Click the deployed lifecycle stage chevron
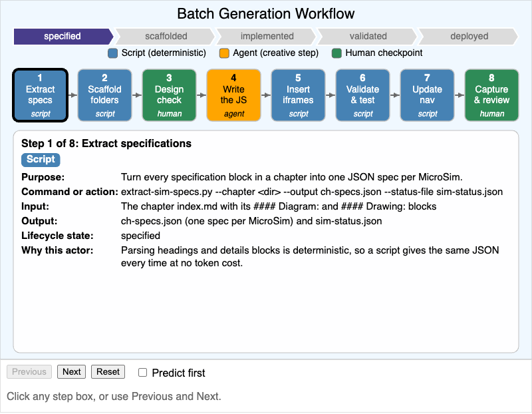This screenshot has height=414, width=532. pyautogui.click(x=469, y=37)
